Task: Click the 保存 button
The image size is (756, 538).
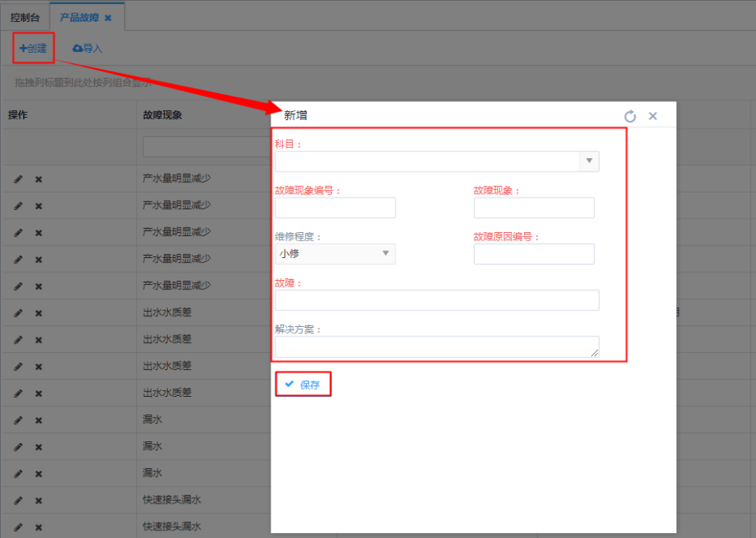Action: pyautogui.click(x=302, y=384)
